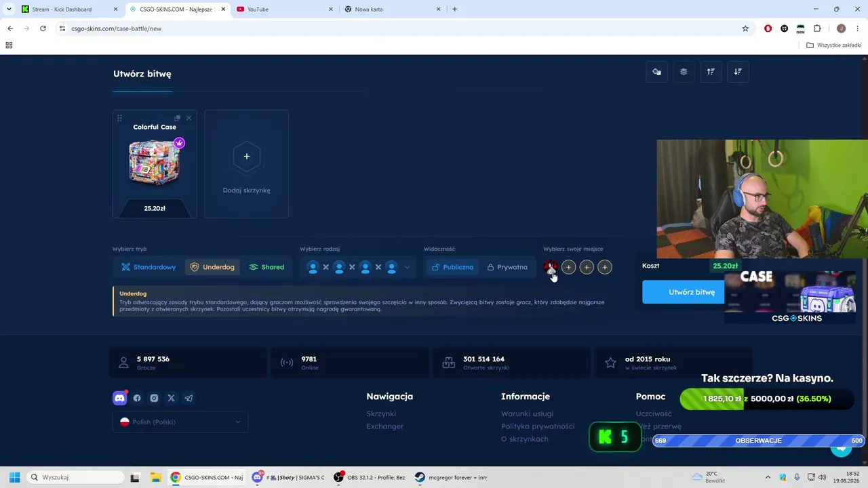Reload the page
This screenshot has width=868, height=488.
point(43,28)
